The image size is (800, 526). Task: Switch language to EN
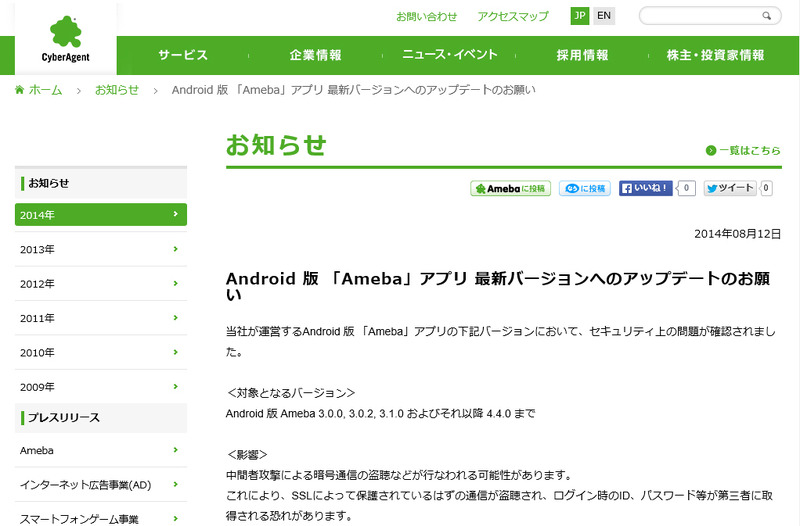click(603, 16)
